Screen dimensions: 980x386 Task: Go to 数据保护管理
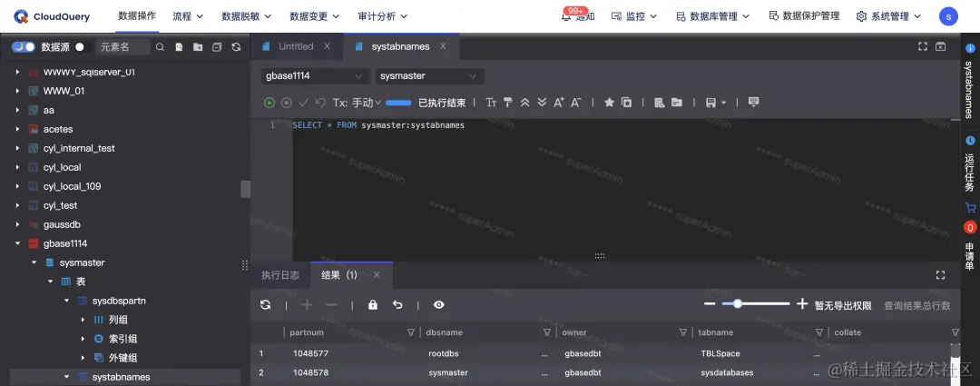coord(804,16)
